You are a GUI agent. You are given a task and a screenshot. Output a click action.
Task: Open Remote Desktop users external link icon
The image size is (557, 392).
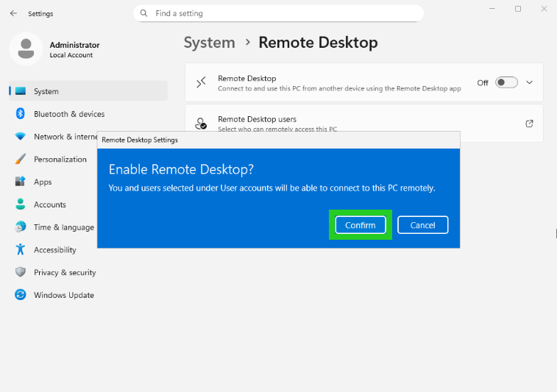529,124
